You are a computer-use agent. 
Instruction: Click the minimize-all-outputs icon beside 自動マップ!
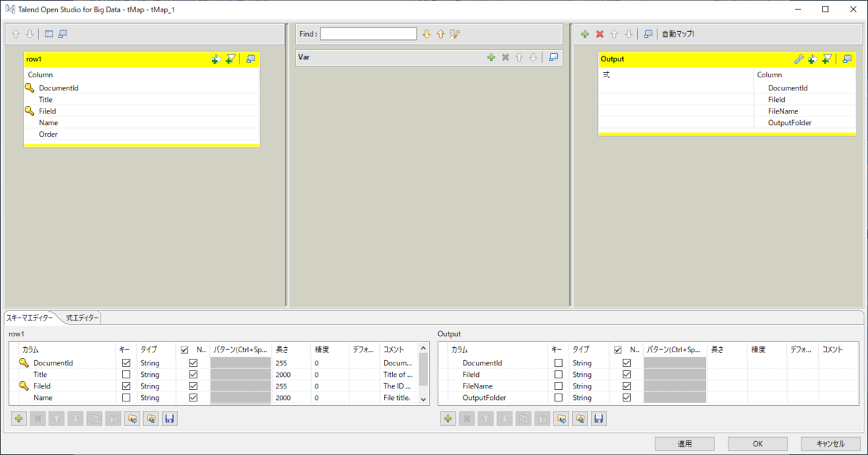[648, 34]
